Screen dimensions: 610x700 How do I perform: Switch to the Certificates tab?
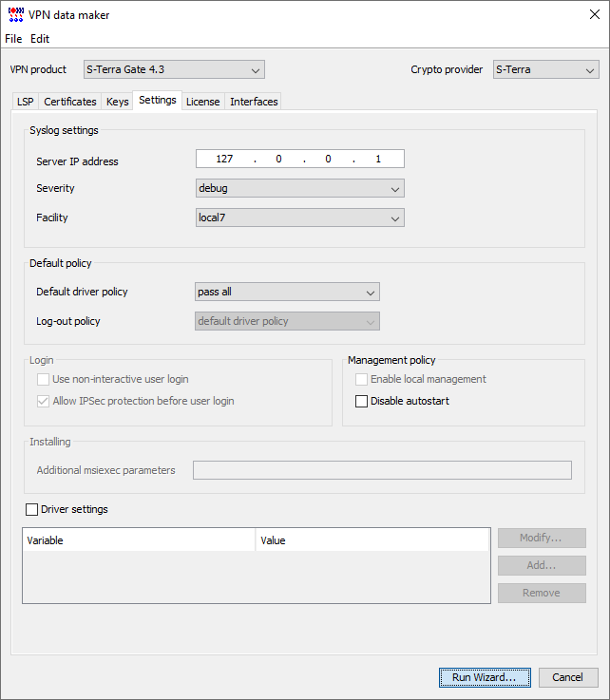(70, 102)
